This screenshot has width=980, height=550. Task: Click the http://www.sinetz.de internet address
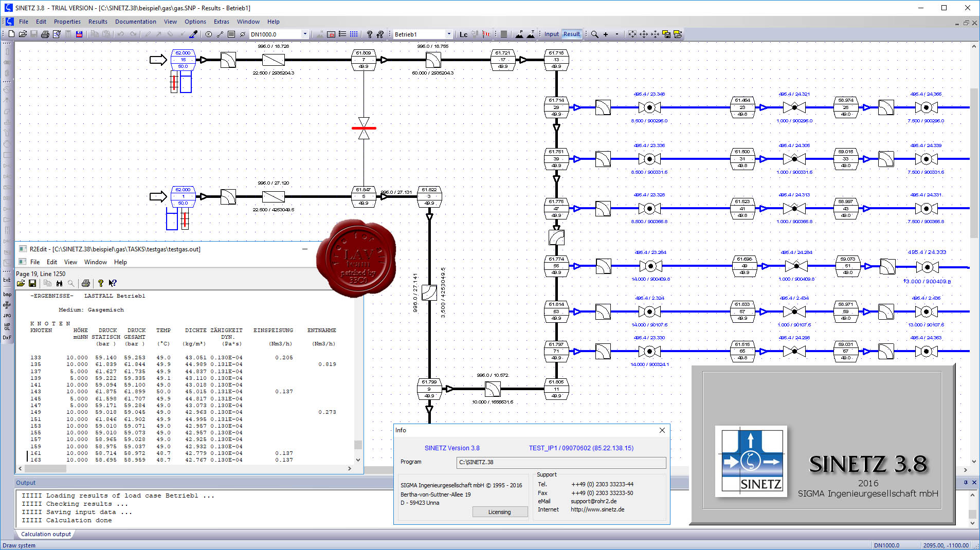pos(597,509)
